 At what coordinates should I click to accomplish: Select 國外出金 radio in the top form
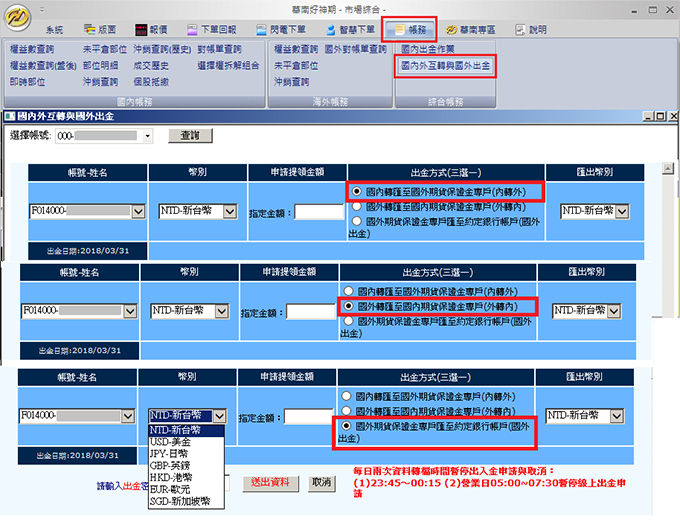(356, 221)
